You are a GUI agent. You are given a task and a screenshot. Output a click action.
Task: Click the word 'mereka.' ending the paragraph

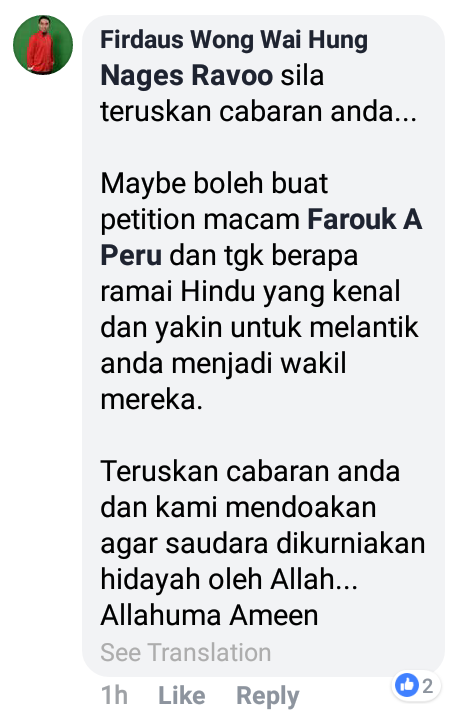coord(152,399)
